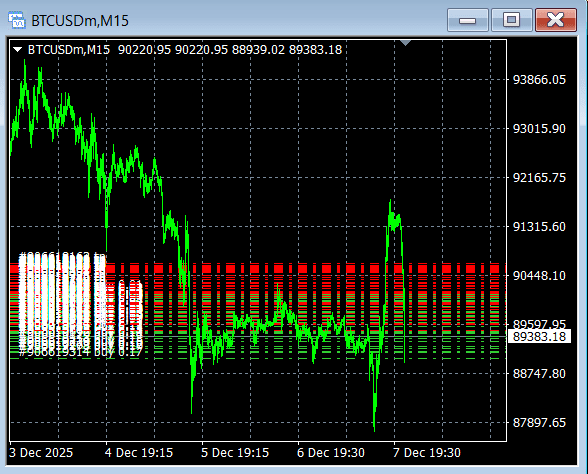Click the 5 Dec 19:15 time label

235,453
